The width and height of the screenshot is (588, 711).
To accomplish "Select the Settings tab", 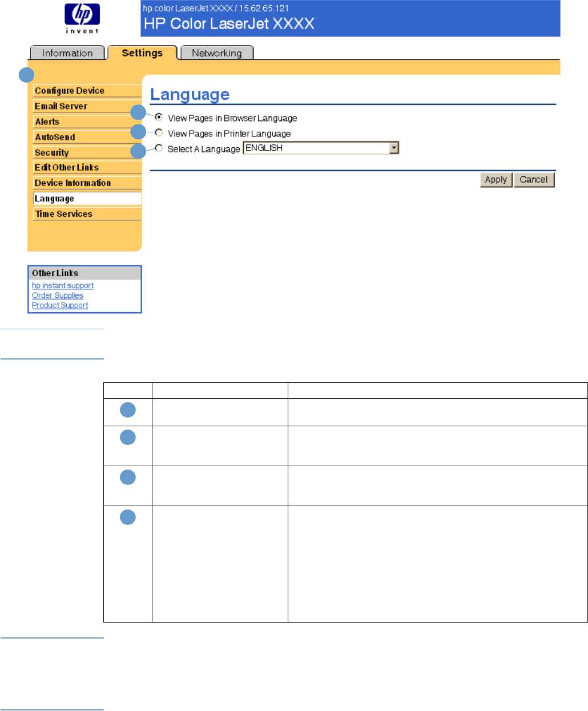I will tap(142, 52).
